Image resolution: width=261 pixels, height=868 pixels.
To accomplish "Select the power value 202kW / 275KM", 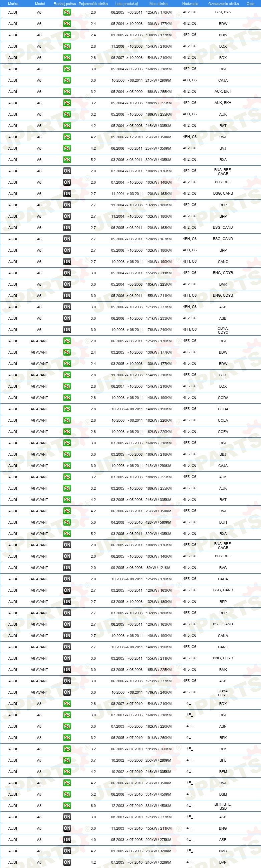I will tap(159, 840).
